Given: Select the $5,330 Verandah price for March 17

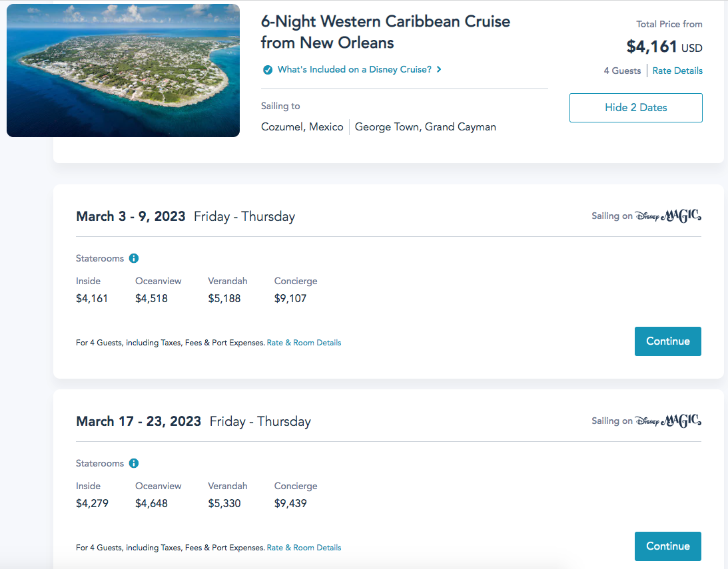Looking at the screenshot, I should coord(224,503).
